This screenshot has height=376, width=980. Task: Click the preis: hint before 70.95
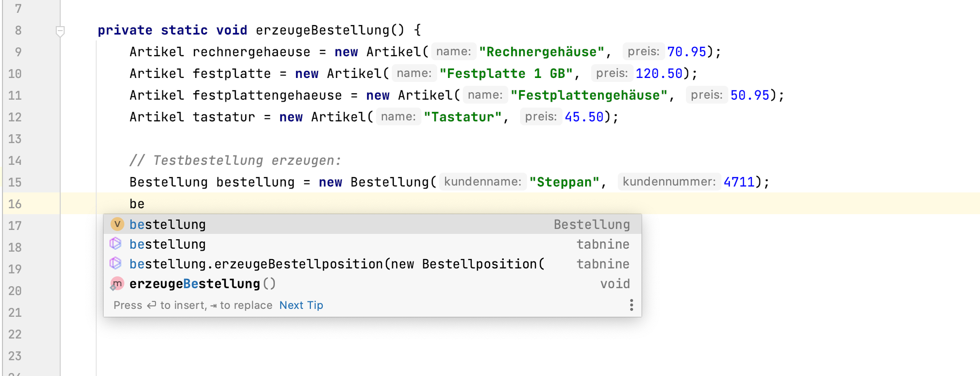click(643, 52)
